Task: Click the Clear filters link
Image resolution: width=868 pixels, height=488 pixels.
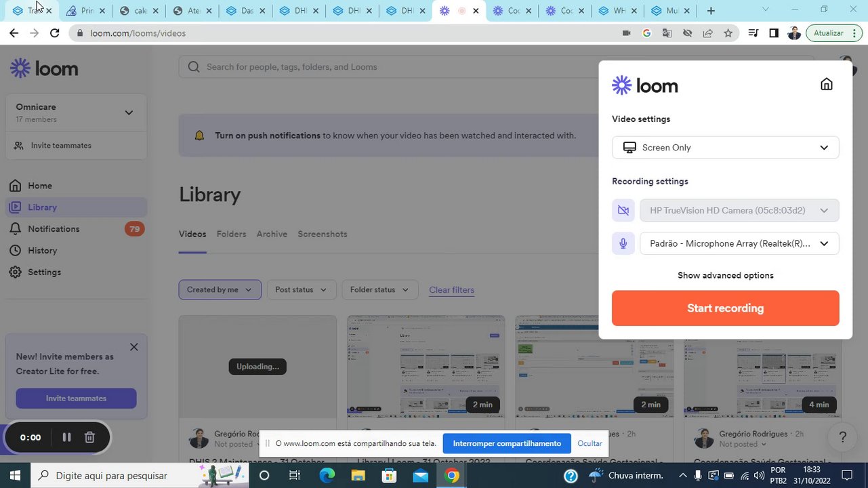Action: [451, 290]
